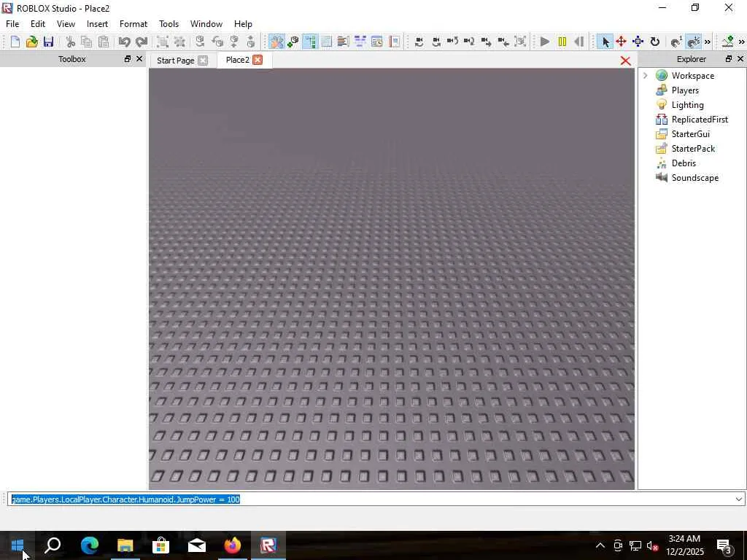This screenshot has height=560, width=747.
Task: Expand the Workspace tree node
Action: (645, 75)
